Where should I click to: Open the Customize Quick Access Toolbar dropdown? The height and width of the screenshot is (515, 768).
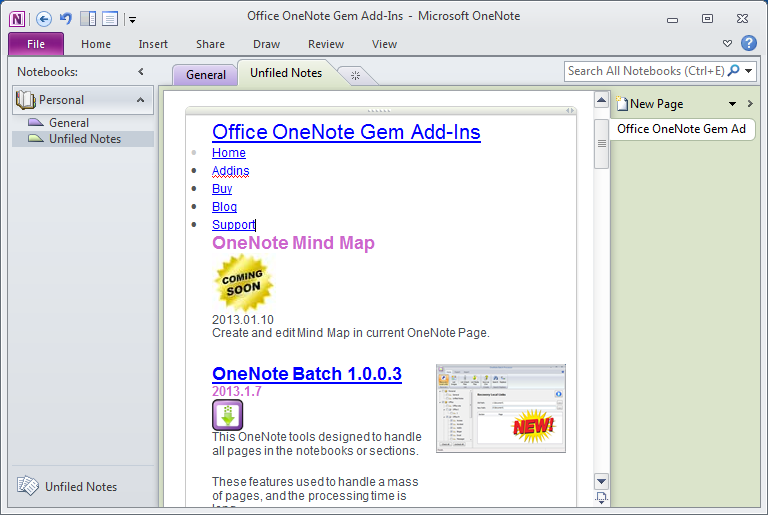pyautogui.click(x=132, y=20)
